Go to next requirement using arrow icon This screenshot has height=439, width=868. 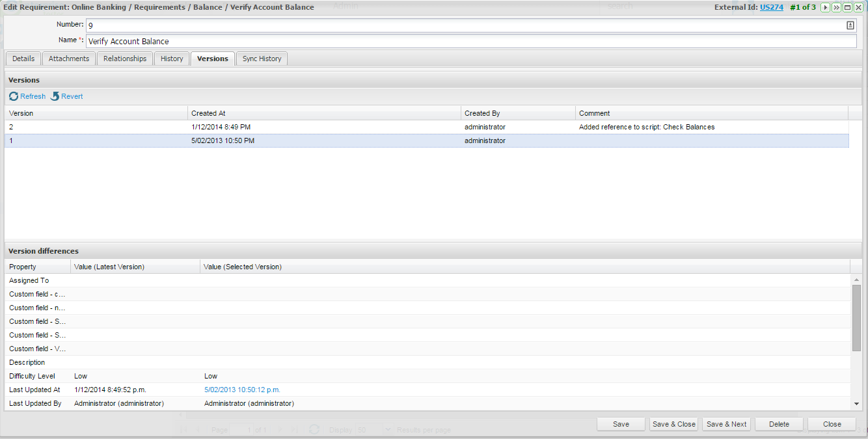point(825,7)
